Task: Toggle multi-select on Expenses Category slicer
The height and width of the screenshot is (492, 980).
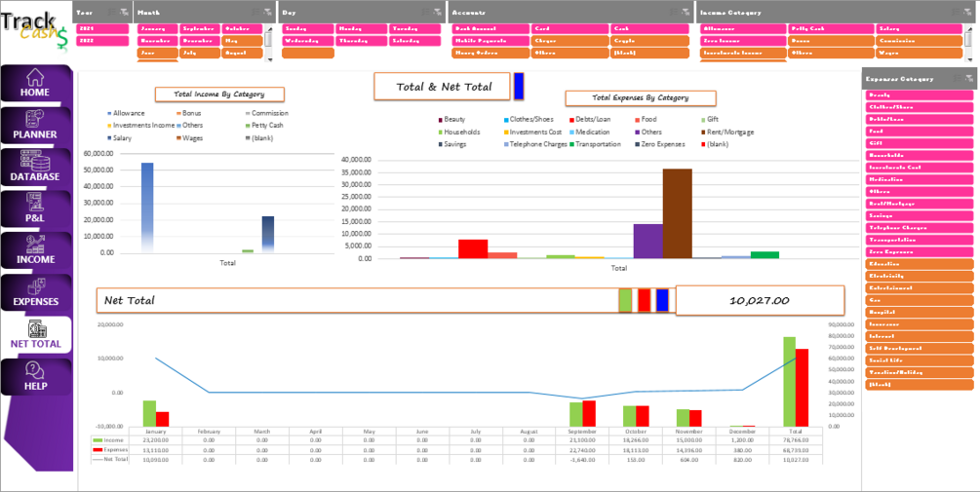Action: 958,79
